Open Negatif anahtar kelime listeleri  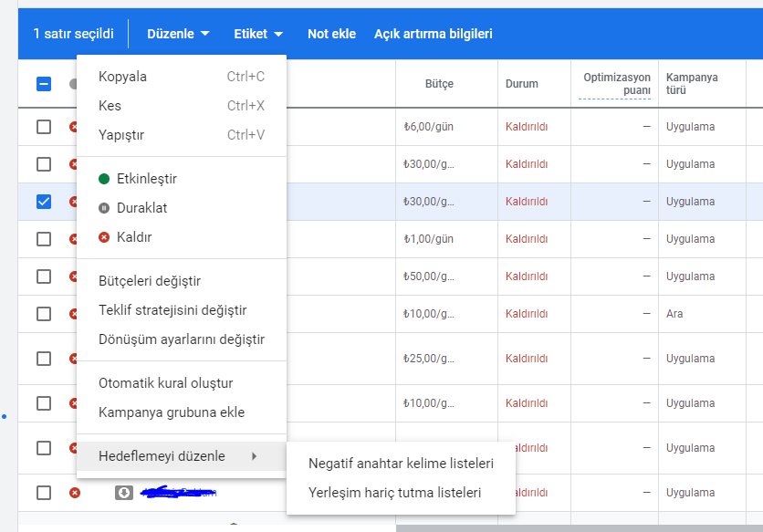point(401,464)
